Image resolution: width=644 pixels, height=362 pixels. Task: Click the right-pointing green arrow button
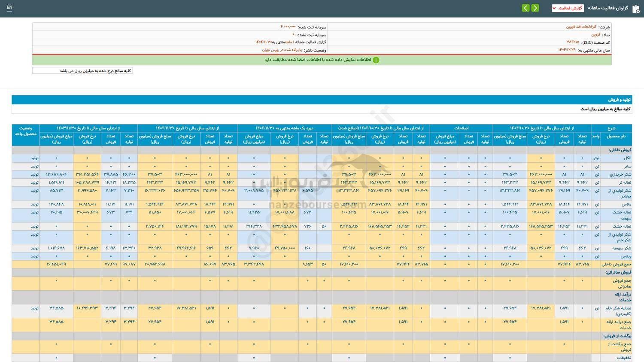pyautogui.click(x=535, y=8)
